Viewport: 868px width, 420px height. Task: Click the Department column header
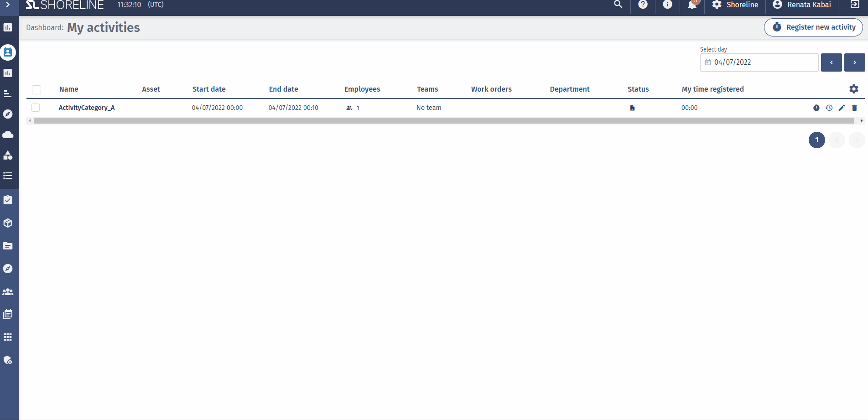point(570,89)
